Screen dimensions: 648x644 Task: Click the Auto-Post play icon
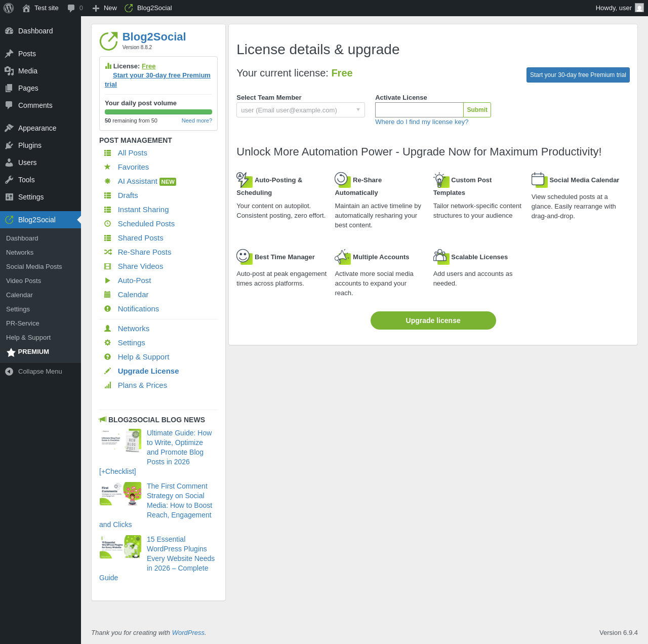click(107, 280)
